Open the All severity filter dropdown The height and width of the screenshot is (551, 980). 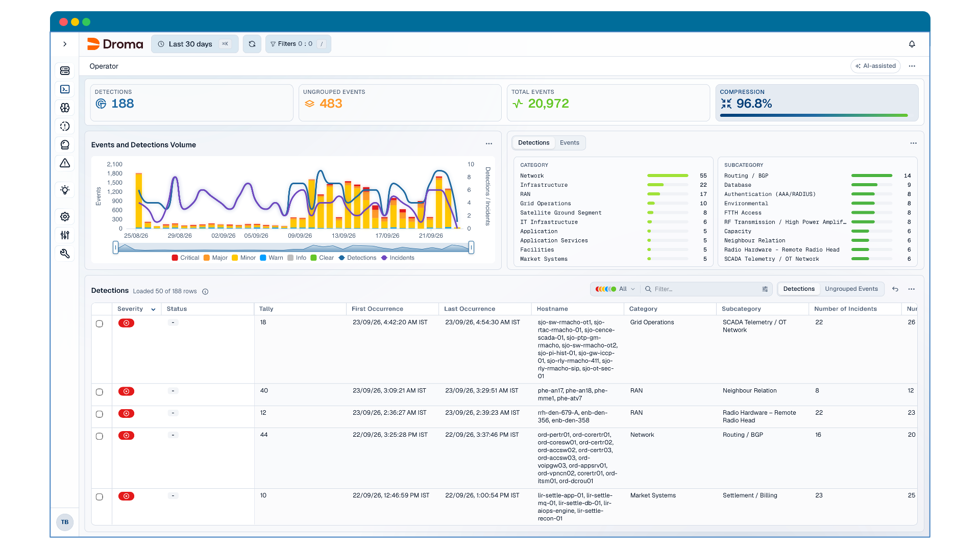coord(615,289)
